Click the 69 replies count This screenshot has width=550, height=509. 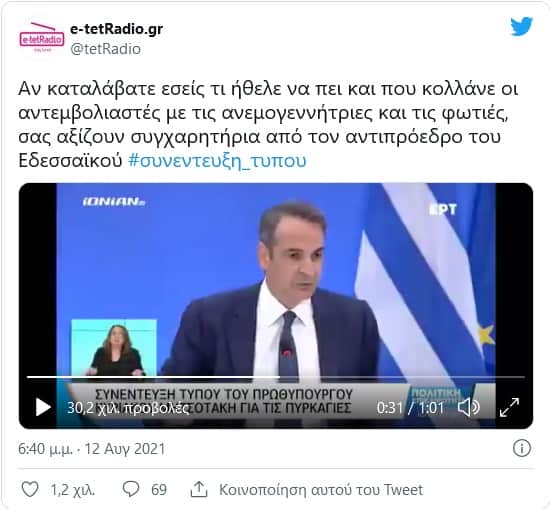pos(159,490)
